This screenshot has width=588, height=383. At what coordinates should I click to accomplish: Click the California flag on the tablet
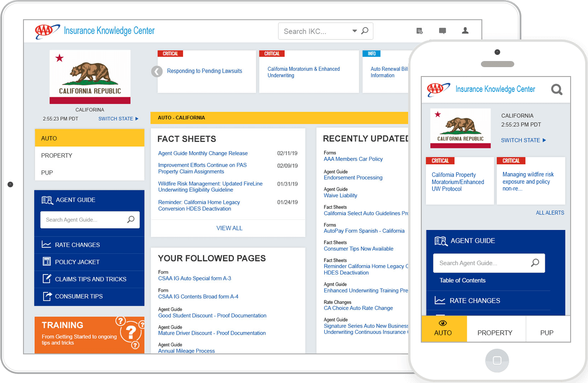[90, 77]
